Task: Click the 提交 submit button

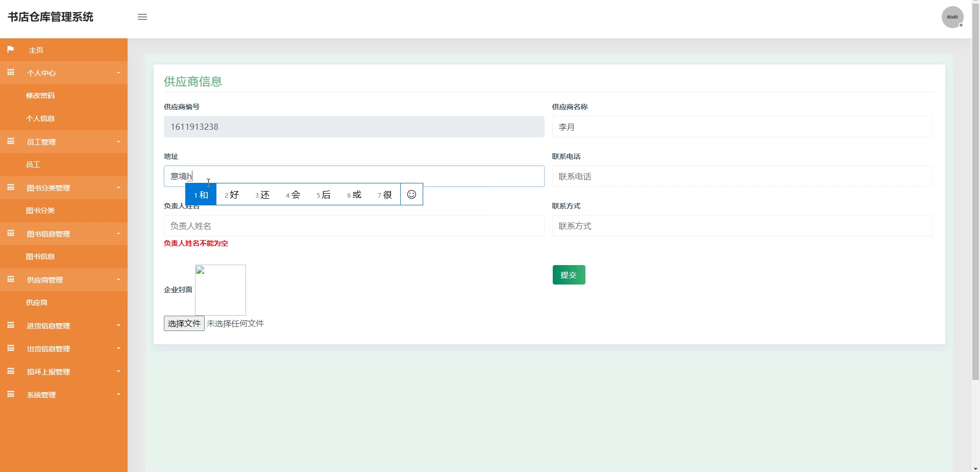Action: [569, 274]
